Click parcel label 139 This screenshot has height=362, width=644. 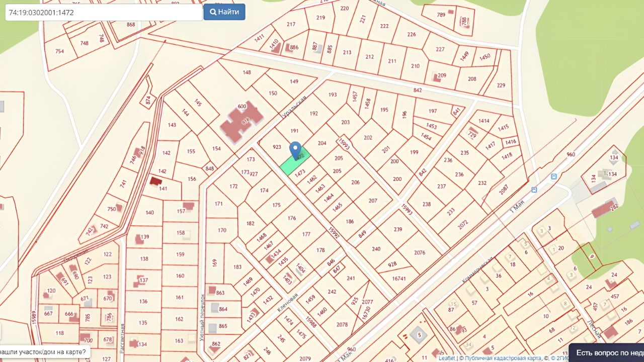[145, 237]
